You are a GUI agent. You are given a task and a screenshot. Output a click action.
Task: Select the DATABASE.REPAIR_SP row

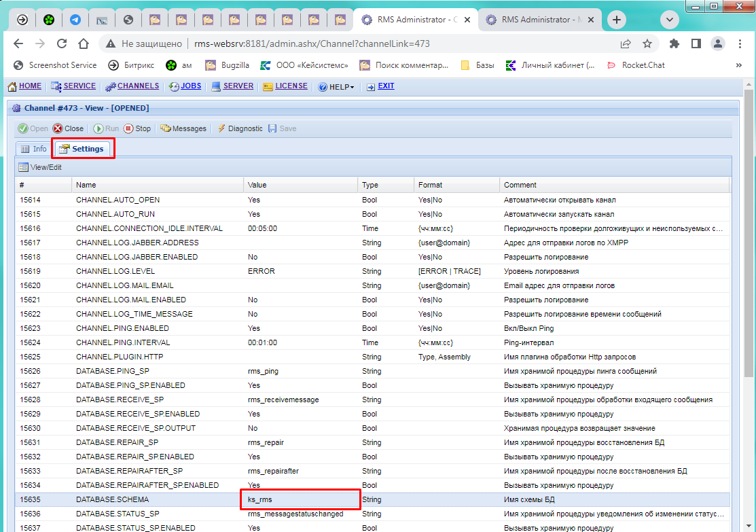372,442
